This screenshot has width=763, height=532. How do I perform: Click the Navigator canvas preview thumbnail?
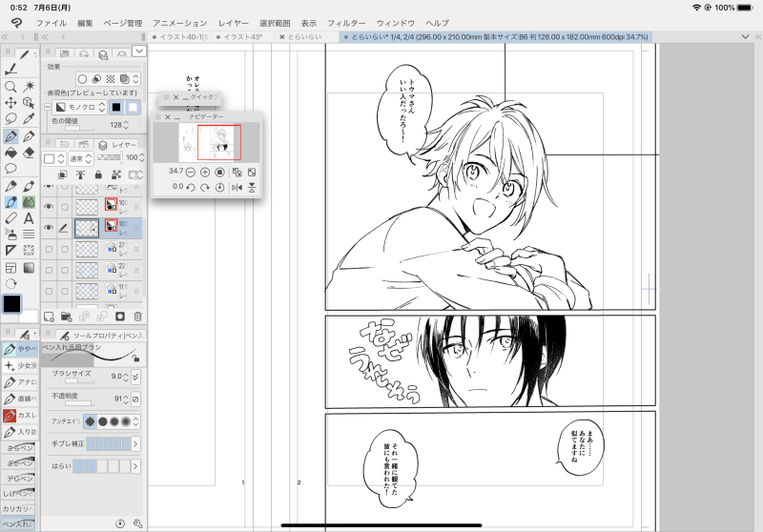coord(206,142)
